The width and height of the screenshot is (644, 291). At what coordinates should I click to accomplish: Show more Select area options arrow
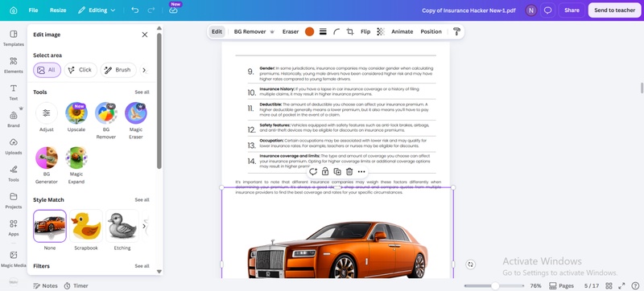coord(144,70)
